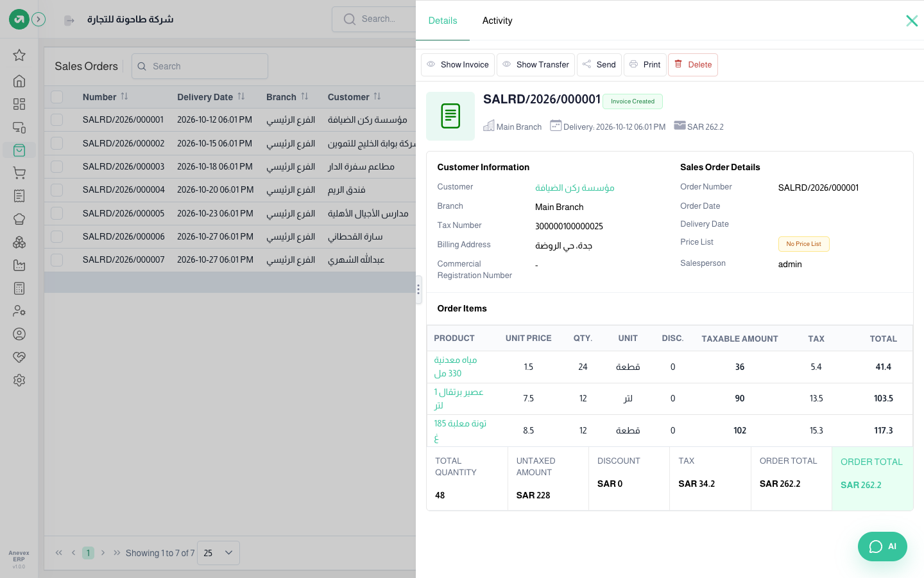Open the shopping cart icon in sidebar

(x=19, y=173)
